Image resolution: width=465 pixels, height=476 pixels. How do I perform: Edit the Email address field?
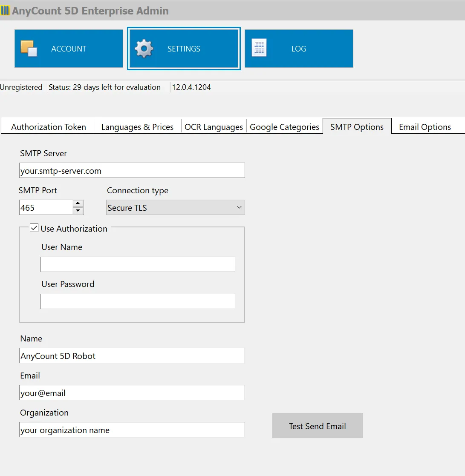tap(132, 393)
